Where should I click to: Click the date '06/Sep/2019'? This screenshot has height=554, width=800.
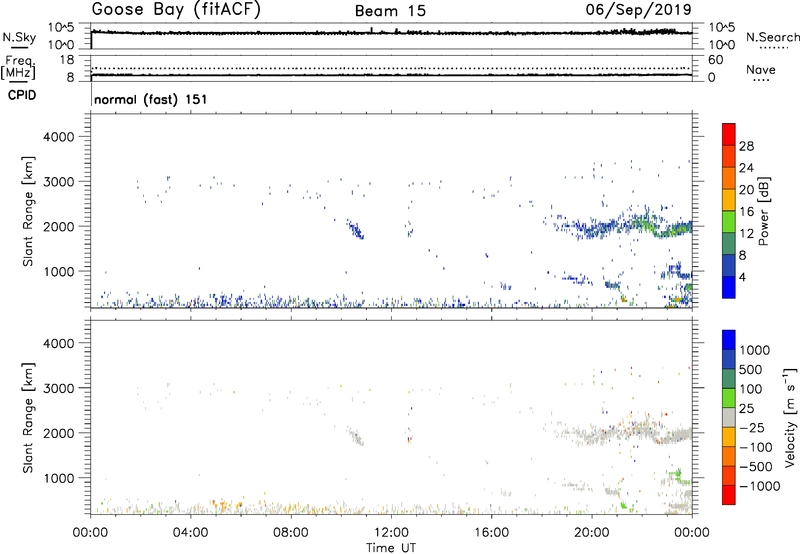pyautogui.click(x=639, y=10)
